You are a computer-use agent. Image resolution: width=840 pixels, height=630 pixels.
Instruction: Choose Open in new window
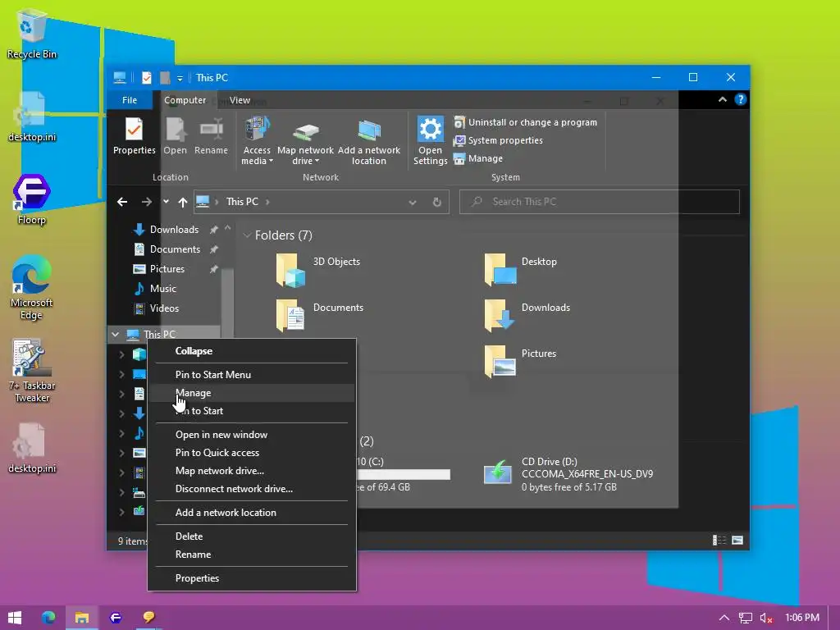(252, 435)
